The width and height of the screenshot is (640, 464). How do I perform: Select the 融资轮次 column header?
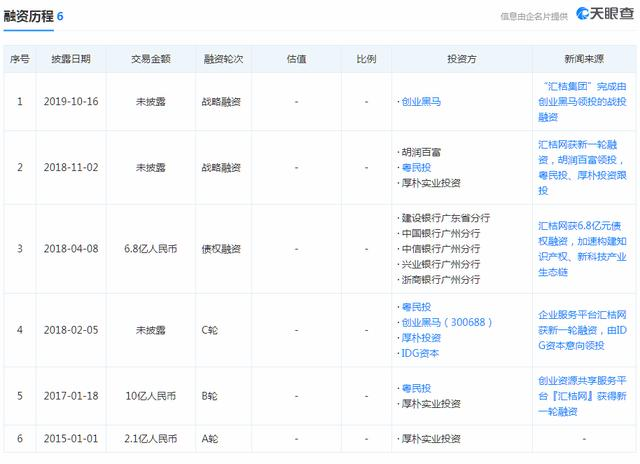click(223, 59)
